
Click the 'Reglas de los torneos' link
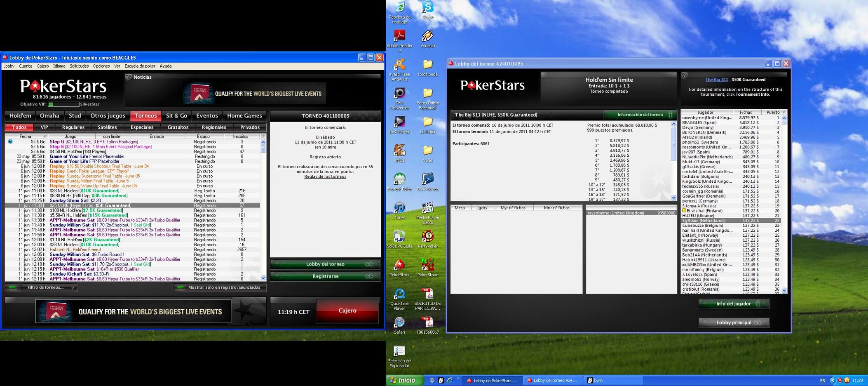(325, 177)
